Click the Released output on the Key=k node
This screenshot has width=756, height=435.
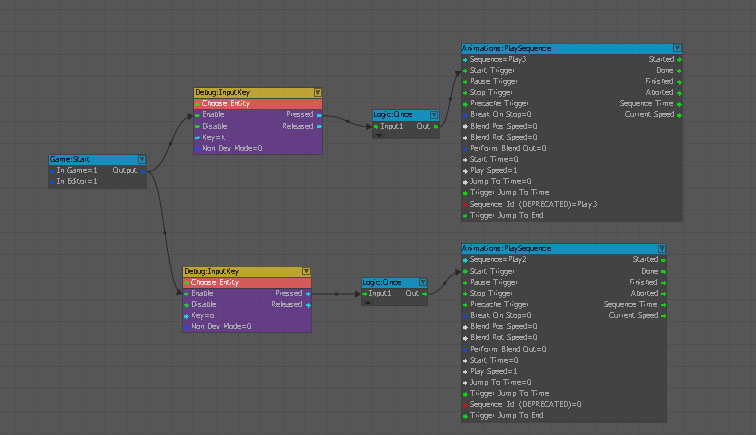point(302,126)
